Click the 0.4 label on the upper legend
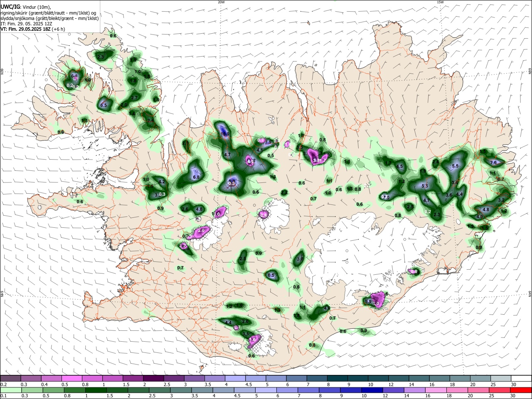This screenshot has width=532, height=399. point(44,384)
